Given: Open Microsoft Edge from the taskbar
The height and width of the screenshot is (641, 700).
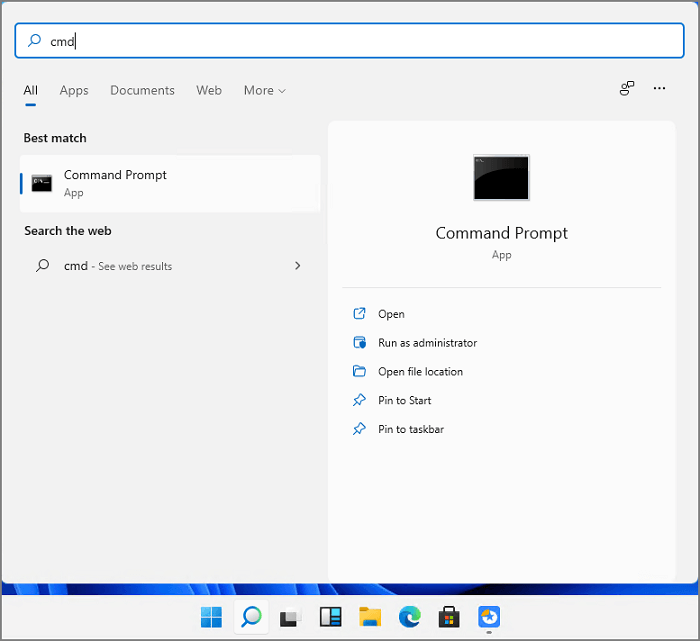Looking at the screenshot, I should [x=410, y=617].
